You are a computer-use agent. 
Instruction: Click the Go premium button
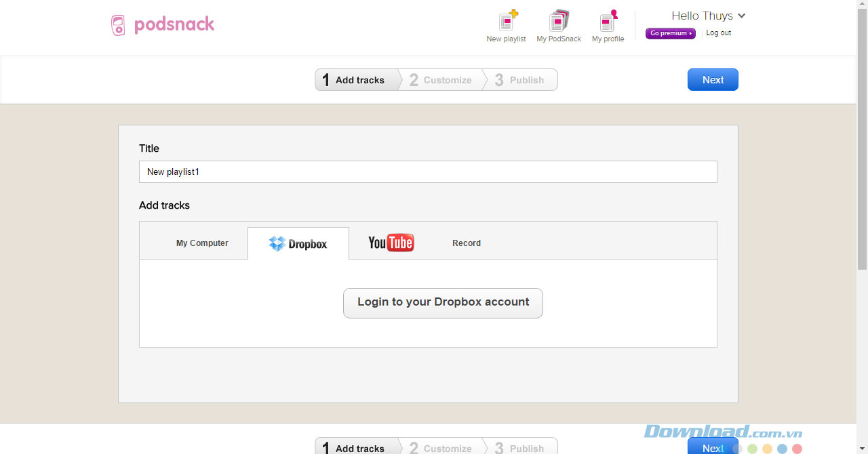coord(670,33)
